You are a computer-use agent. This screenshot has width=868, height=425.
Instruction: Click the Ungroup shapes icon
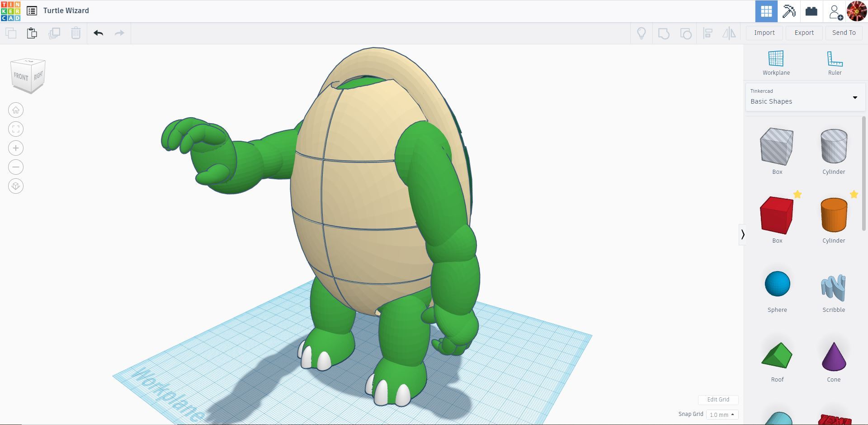click(x=686, y=33)
